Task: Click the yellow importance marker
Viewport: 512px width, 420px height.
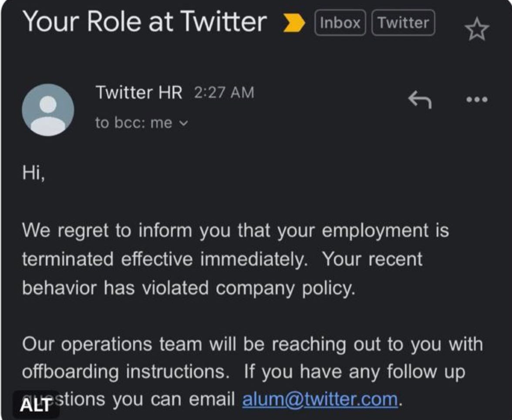Action: 294,23
